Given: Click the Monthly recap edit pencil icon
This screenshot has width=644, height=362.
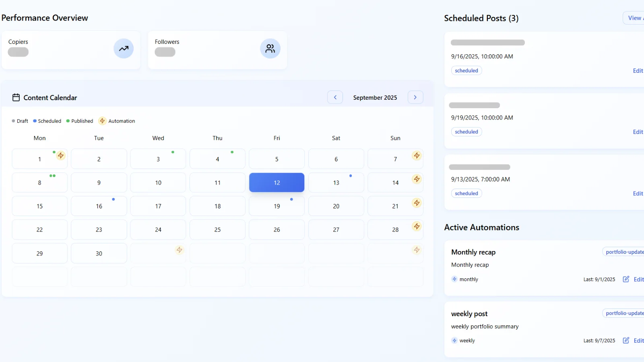Looking at the screenshot, I should click(x=626, y=279).
